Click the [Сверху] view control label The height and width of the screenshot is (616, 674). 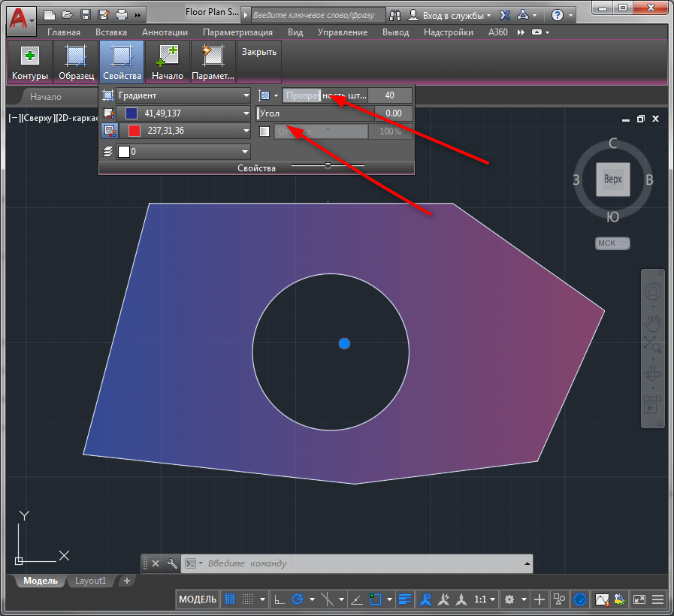pyautogui.click(x=38, y=118)
